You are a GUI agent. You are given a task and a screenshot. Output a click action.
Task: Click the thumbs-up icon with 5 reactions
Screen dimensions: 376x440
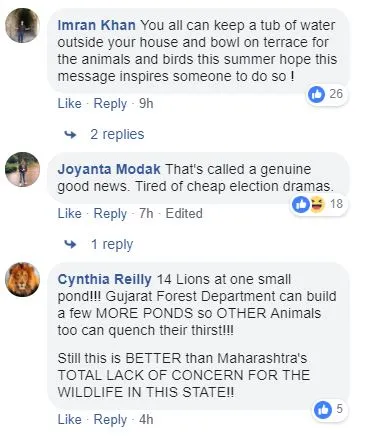click(323, 410)
